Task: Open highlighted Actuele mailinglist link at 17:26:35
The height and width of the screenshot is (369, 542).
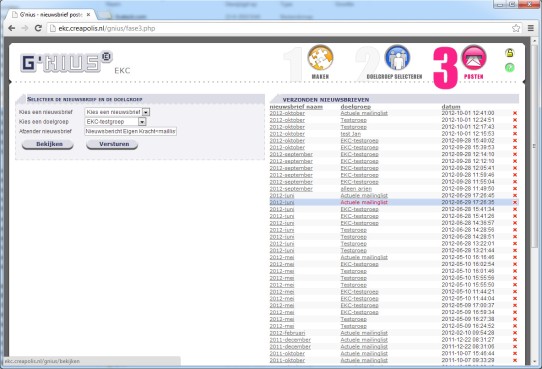Action: tap(364, 202)
